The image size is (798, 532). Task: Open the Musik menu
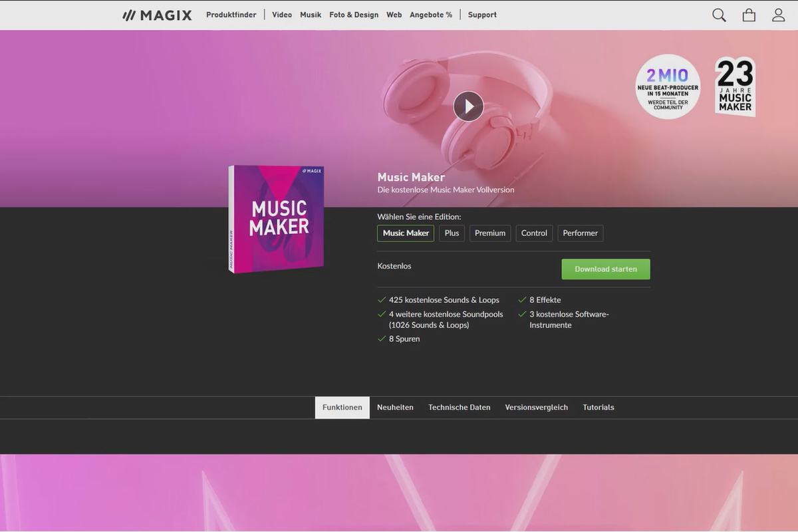click(x=311, y=15)
